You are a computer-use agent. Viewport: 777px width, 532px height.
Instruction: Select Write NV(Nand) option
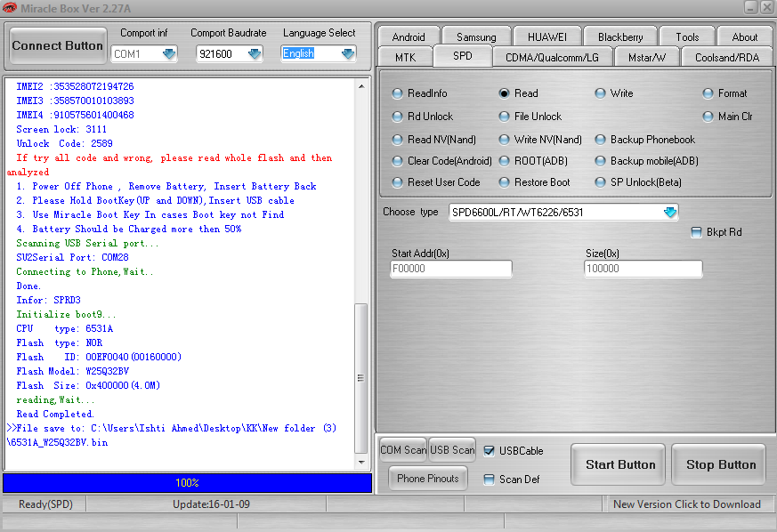(x=540, y=140)
